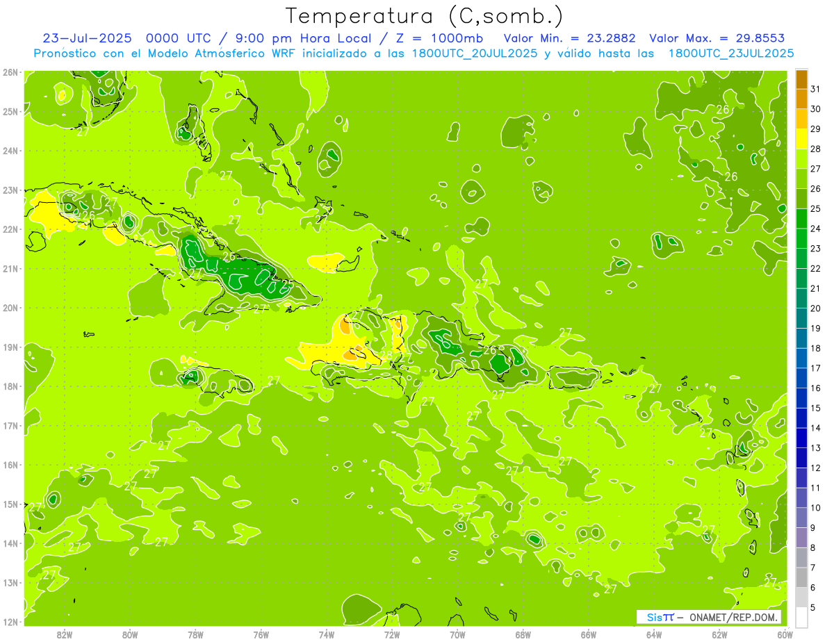Click the colorbar label '30'
This screenshot has width=834, height=644.
(816, 108)
